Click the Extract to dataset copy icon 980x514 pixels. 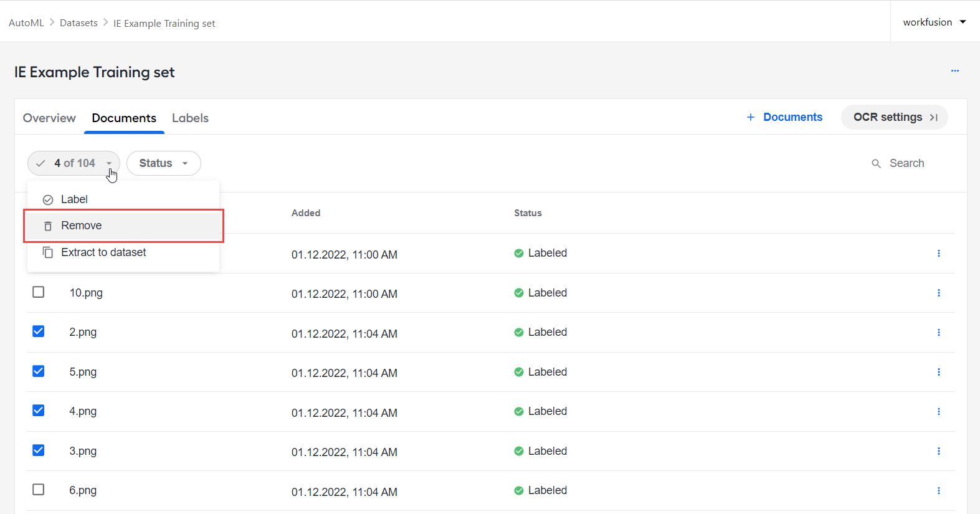pyautogui.click(x=48, y=252)
